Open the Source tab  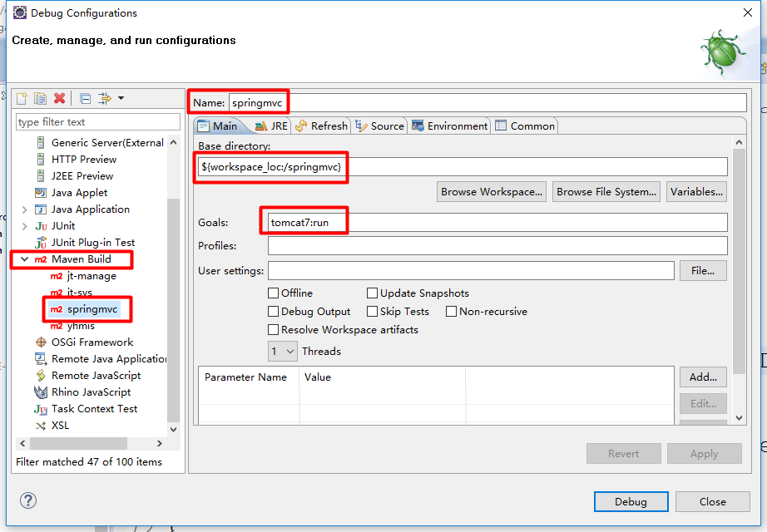(379, 126)
